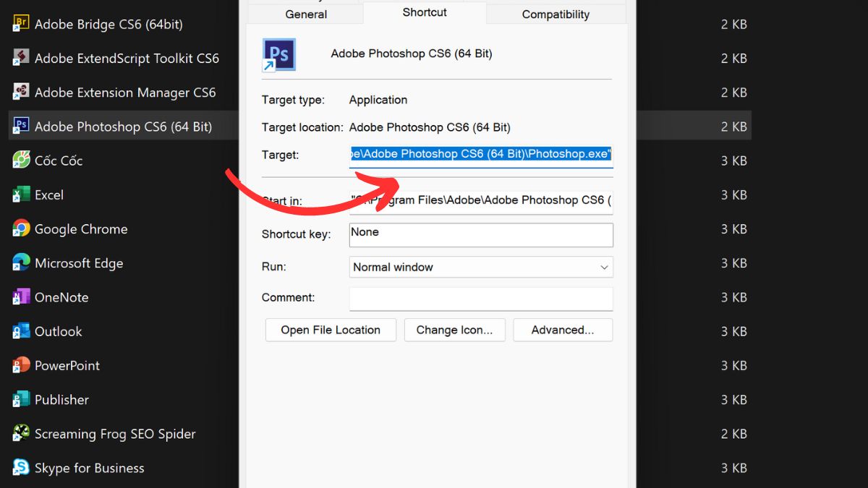Select the Screaming Frog SEO Spider file name
Image resolution: width=868 pixels, height=488 pixels.
click(115, 434)
